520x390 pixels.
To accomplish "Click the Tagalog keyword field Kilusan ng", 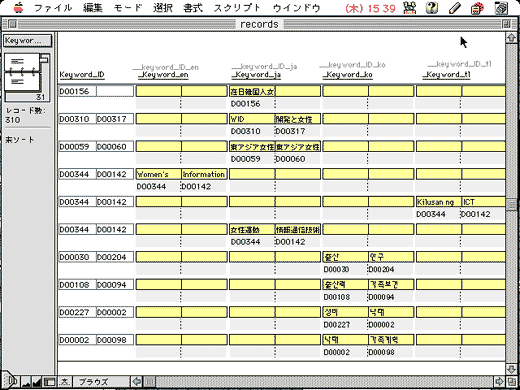I will (x=439, y=202).
